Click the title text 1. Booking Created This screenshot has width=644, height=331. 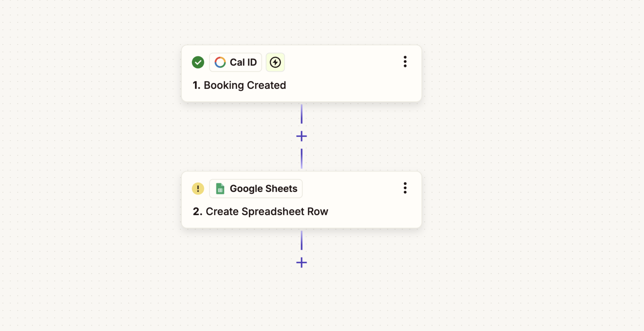point(239,85)
